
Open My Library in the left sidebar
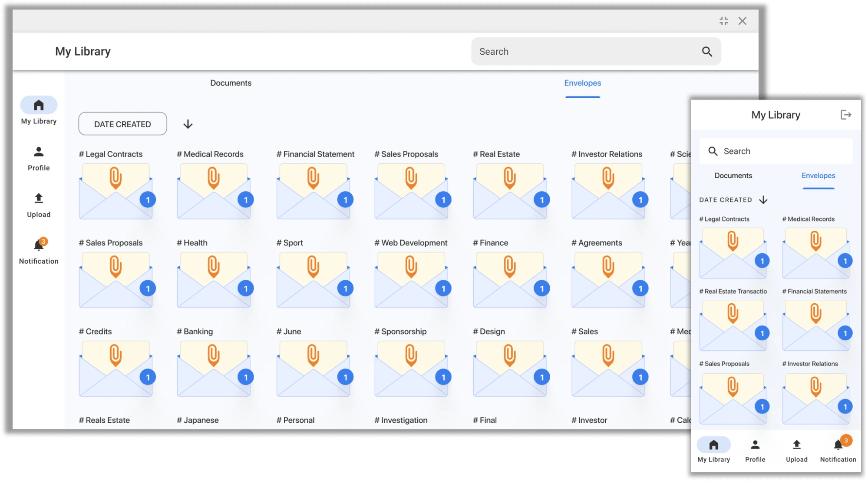(x=39, y=111)
